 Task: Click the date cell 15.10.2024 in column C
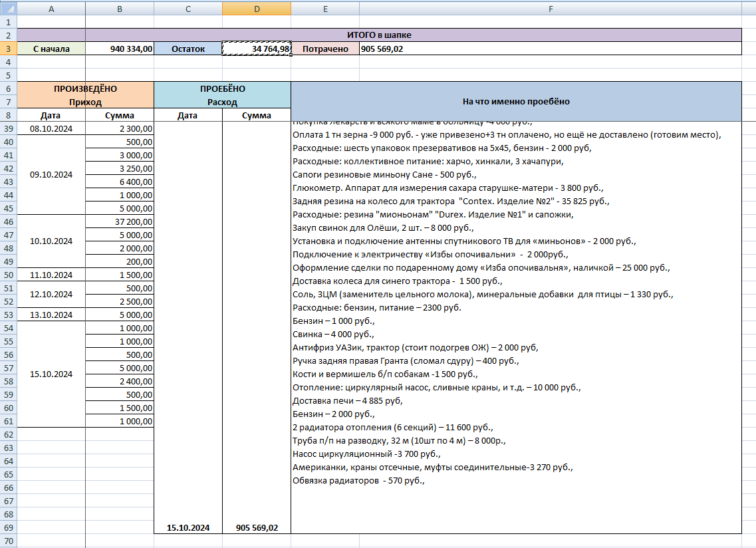pos(188,528)
